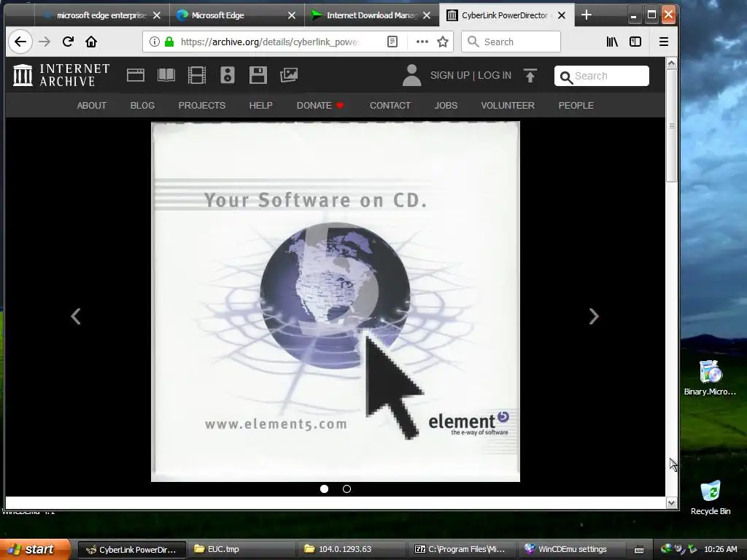Screen dimensions: 747x560
Task: Open VOLUNTEER link in nav
Action: [x=508, y=106]
